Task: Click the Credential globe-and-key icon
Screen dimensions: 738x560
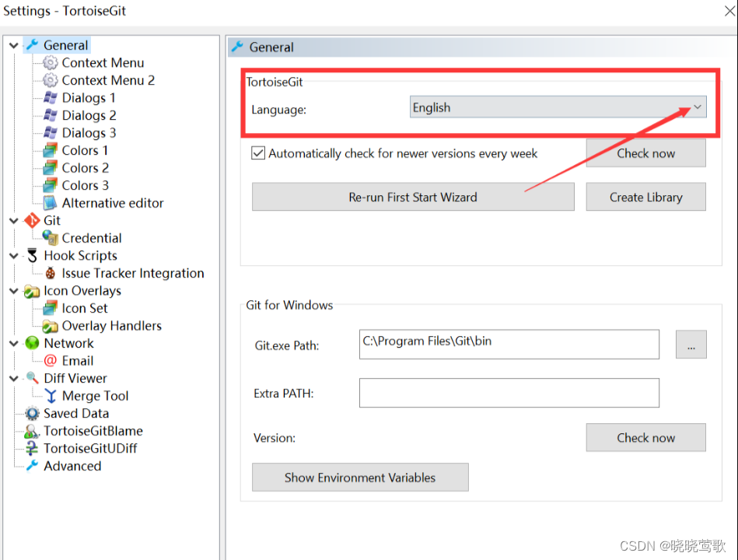Action: (x=51, y=238)
